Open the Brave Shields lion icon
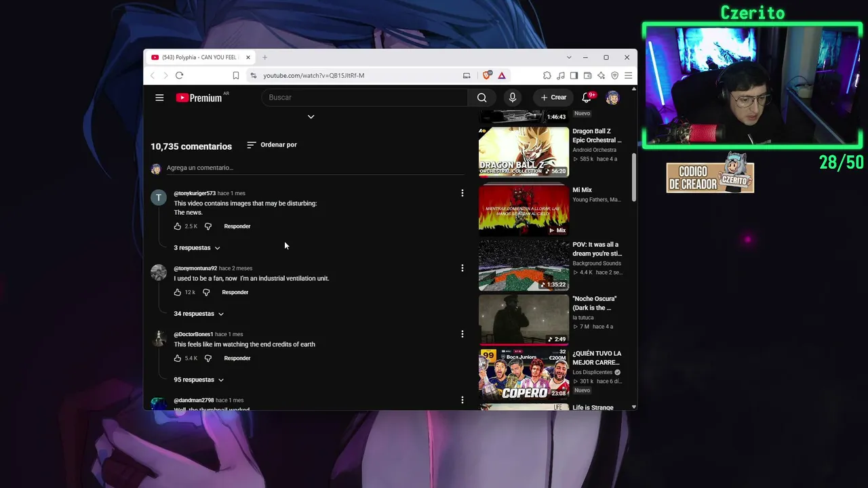The height and width of the screenshot is (488, 868). (486, 75)
